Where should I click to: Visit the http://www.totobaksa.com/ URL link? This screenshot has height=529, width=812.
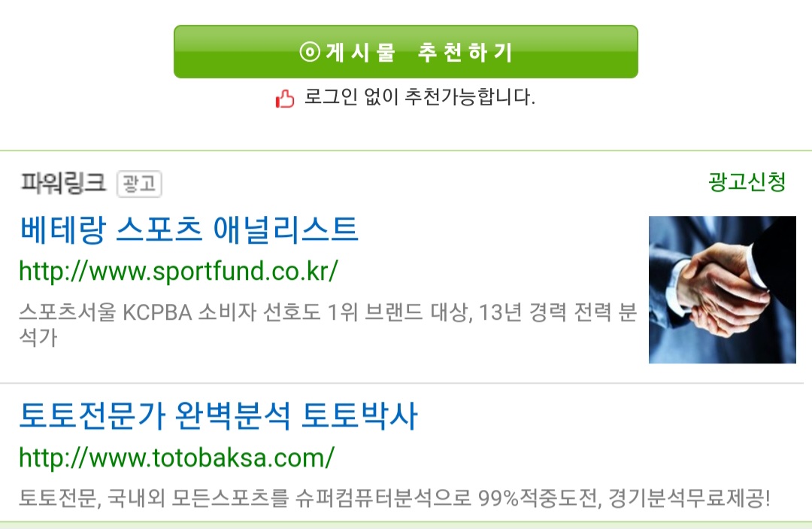[177, 458]
